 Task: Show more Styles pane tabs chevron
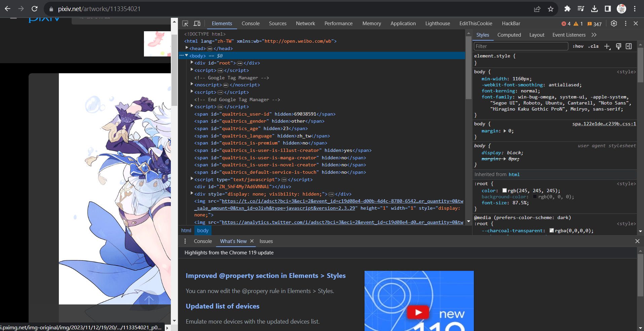point(594,35)
